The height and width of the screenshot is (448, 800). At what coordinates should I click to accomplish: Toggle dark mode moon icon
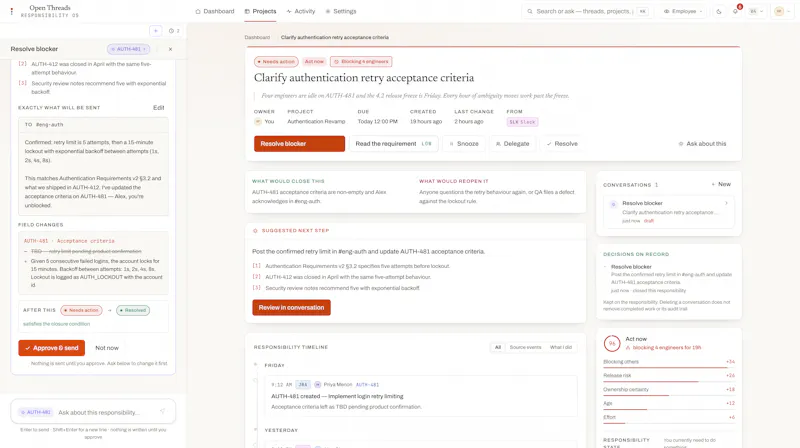click(x=719, y=11)
